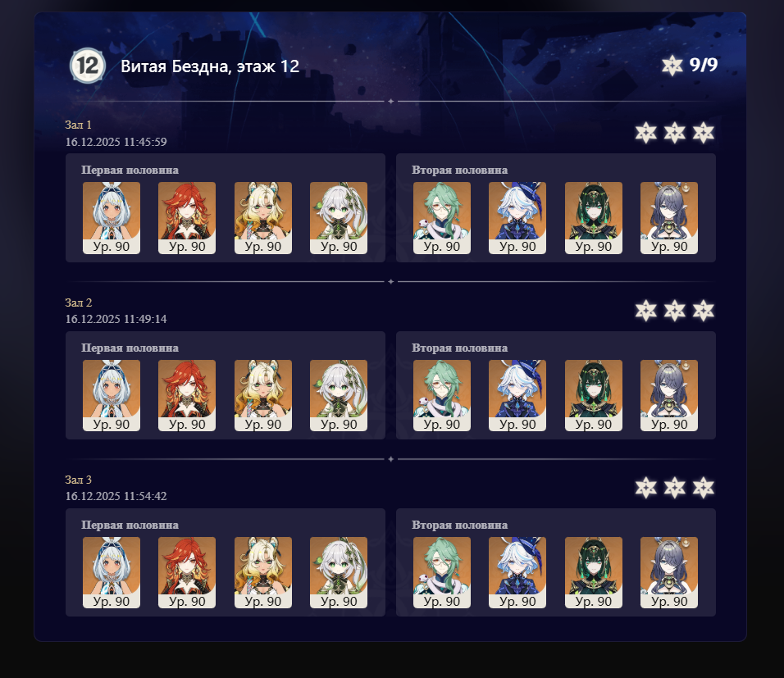Click the title Витая Бездна, этаж 12

pyautogui.click(x=210, y=66)
